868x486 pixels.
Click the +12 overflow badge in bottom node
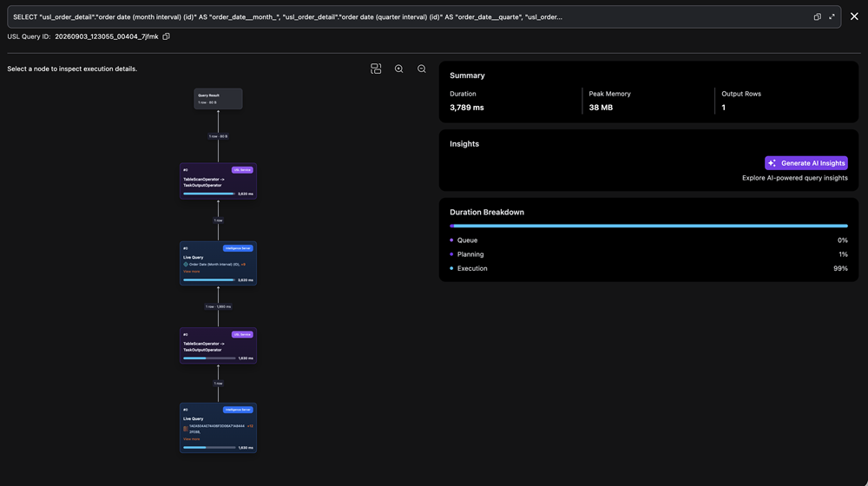pos(250,426)
